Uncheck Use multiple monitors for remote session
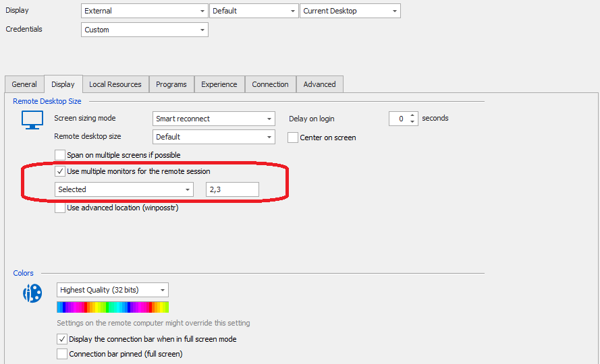 pos(59,171)
